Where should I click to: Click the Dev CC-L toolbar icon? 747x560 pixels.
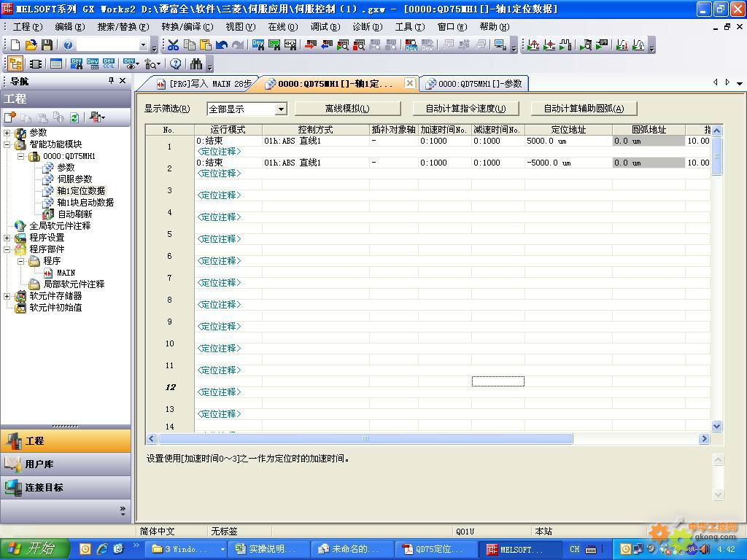point(109,64)
